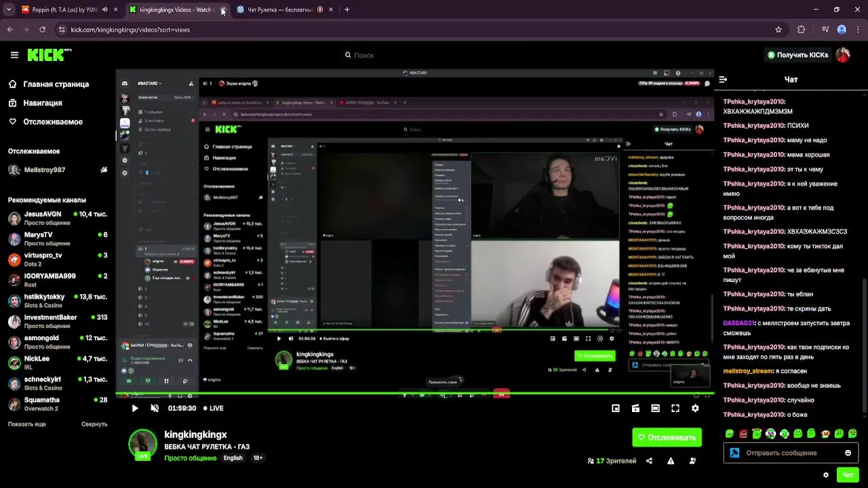
Task: Insert the first green laughing emote
Action: coord(730,434)
